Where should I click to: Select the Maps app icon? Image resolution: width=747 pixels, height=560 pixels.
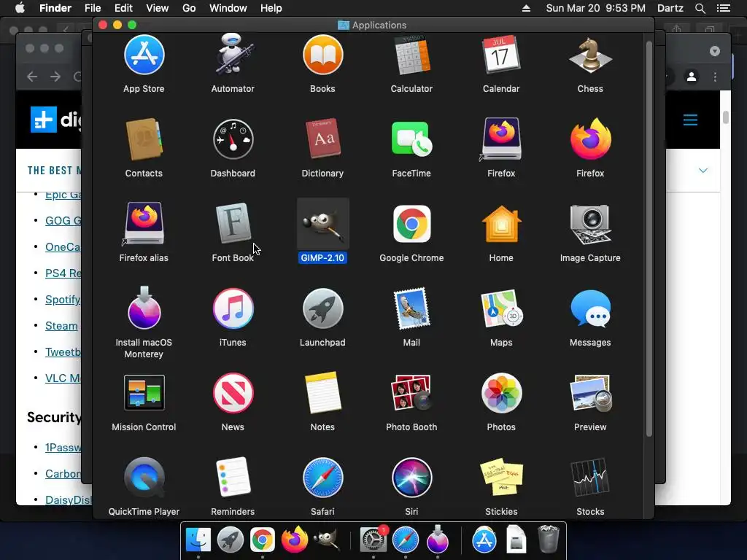pos(501,308)
